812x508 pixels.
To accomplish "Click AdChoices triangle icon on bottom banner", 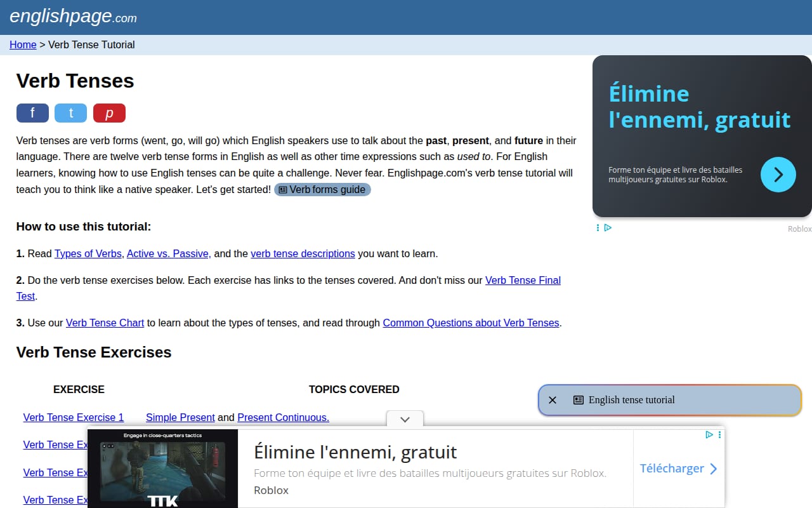I will (x=709, y=435).
